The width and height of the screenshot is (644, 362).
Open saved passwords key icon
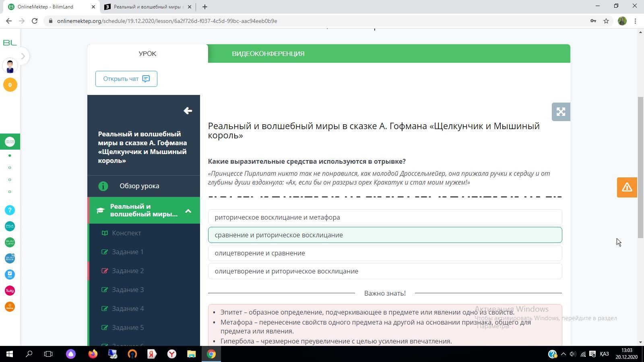(x=593, y=21)
